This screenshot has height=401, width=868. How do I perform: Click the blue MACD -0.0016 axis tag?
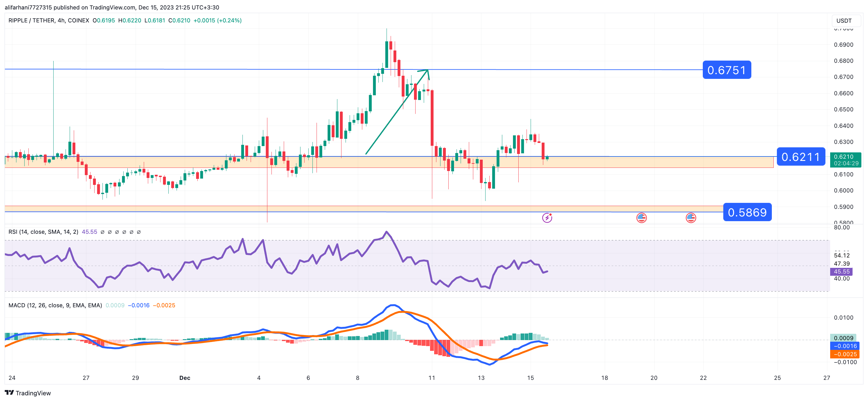[845, 346]
